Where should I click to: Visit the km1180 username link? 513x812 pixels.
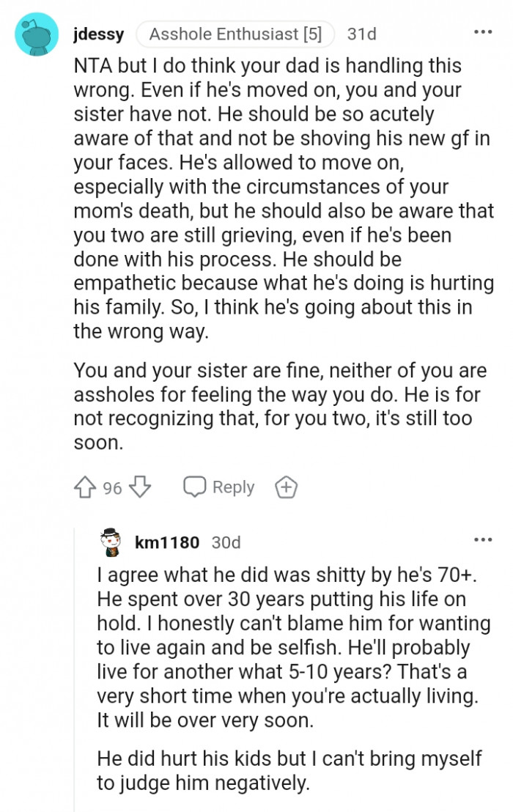[167, 542]
